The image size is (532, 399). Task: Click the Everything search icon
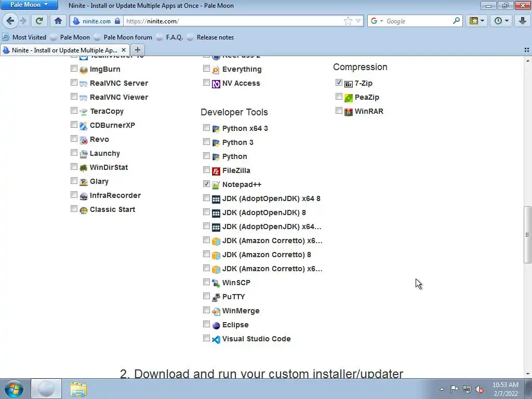[x=216, y=70]
